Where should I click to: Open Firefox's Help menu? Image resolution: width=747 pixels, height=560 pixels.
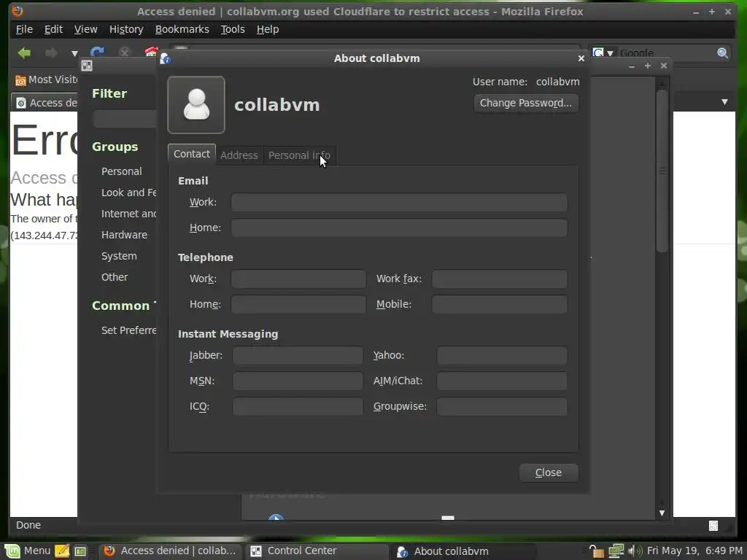click(x=268, y=29)
